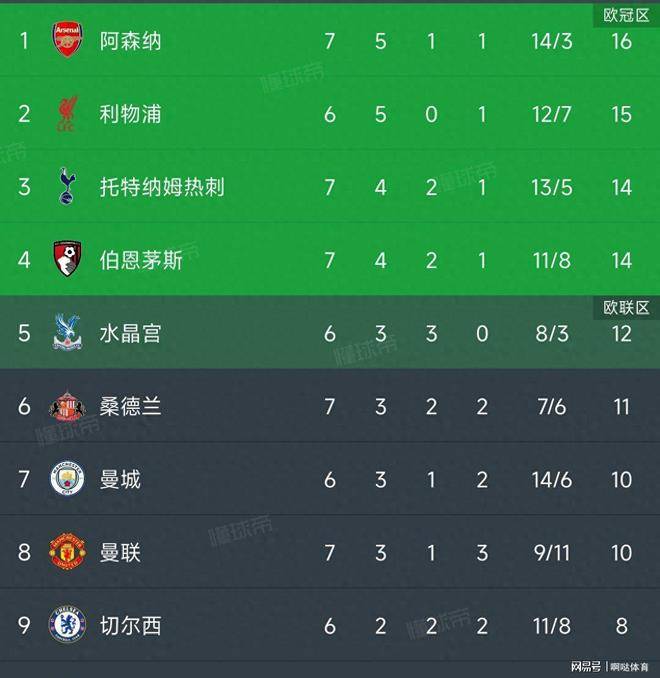Click the Bournemouth club crest icon
This screenshot has height=678, width=660.
tap(68, 260)
